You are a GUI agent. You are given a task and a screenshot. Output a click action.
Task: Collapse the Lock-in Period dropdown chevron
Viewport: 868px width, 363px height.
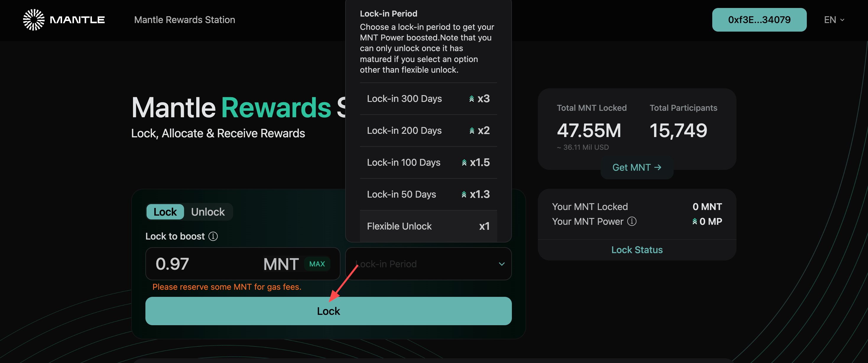pos(502,264)
